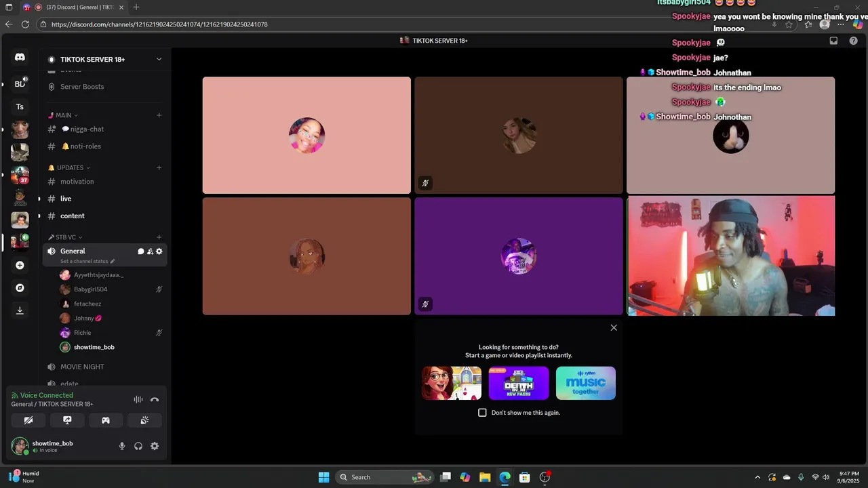Launch Death by AI activity thumbnail
The height and width of the screenshot is (488, 868).
pos(519,383)
